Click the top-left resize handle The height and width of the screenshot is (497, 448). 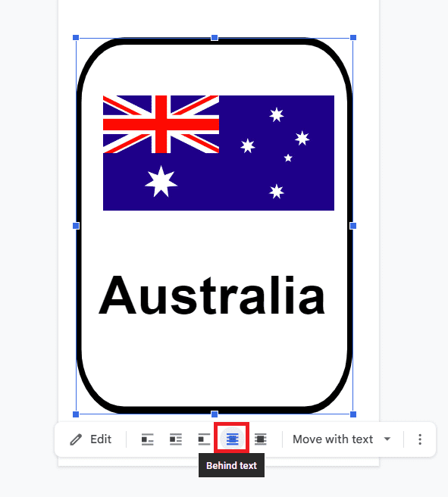click(76, 38)
